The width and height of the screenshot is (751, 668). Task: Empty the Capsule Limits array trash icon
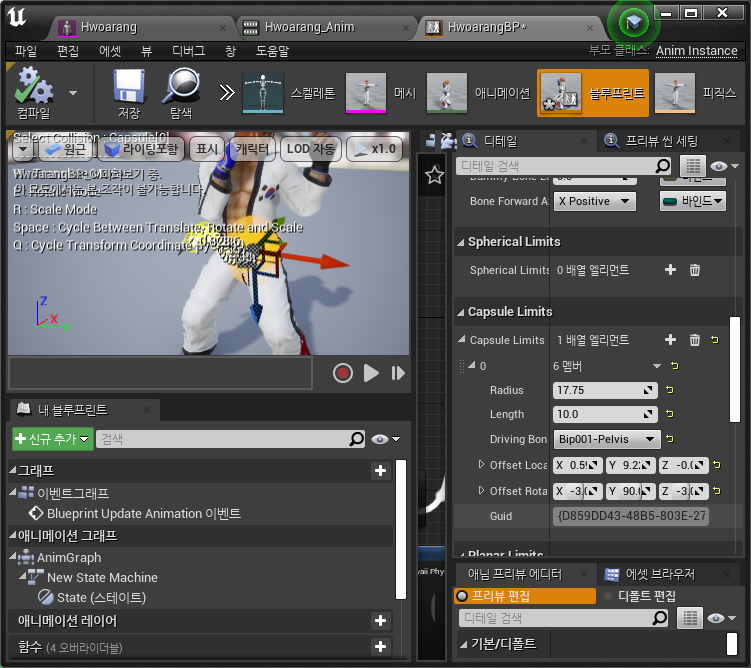click(694, 340)
